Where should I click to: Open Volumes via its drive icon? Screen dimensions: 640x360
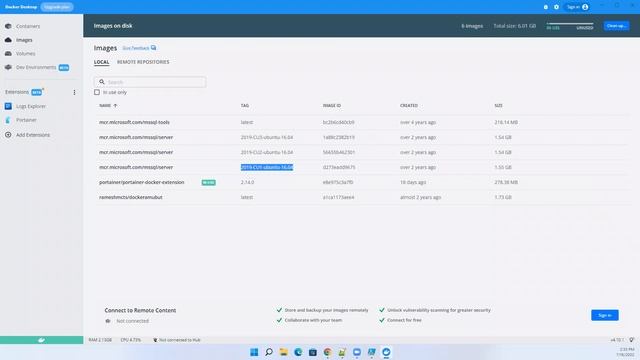tap(8, 53)
